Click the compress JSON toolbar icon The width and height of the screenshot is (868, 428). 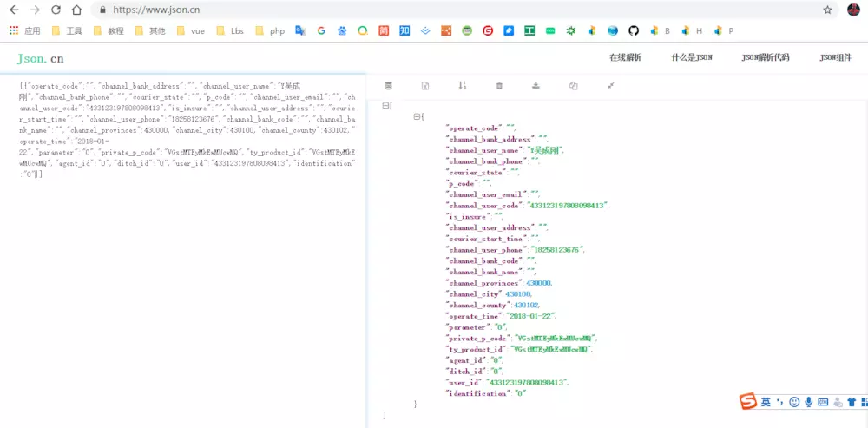click(610, 85)
